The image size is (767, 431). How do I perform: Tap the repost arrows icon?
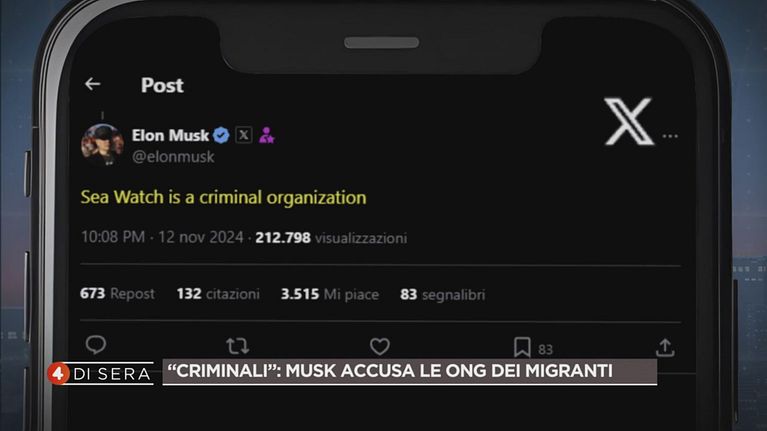click(237, 346)
